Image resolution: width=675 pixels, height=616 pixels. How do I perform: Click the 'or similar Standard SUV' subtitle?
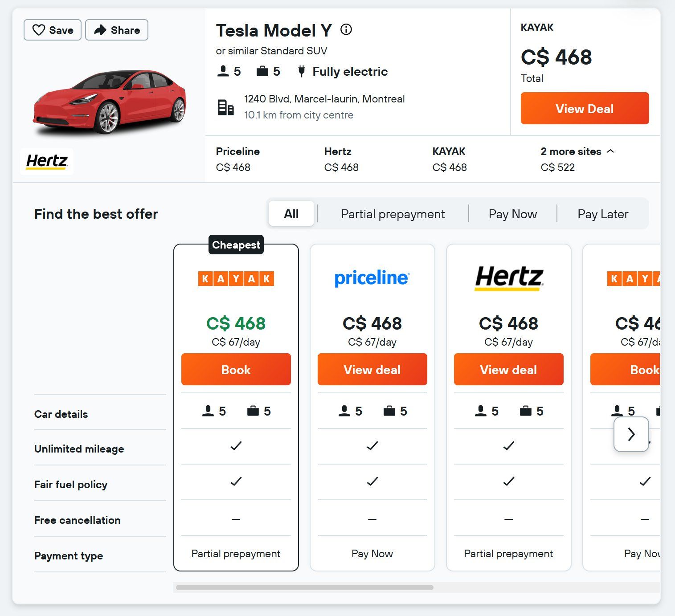tap(271, 51)
